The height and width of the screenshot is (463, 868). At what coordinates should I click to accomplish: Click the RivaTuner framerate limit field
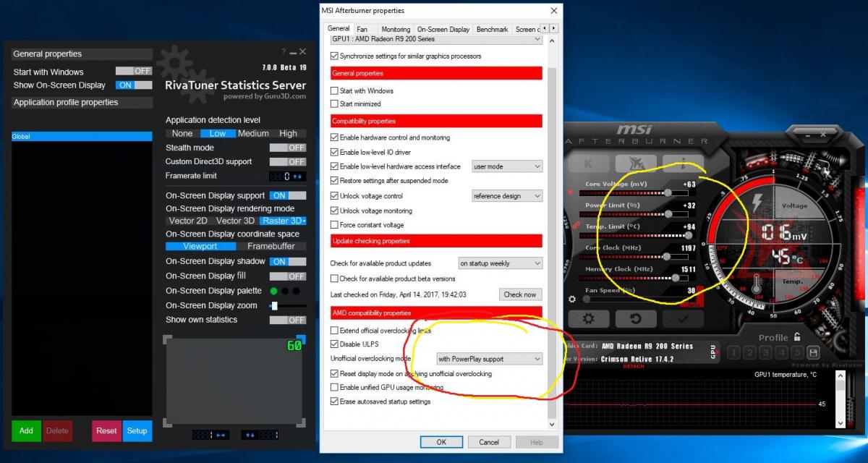pyautogui.click(x=288, y=176)
